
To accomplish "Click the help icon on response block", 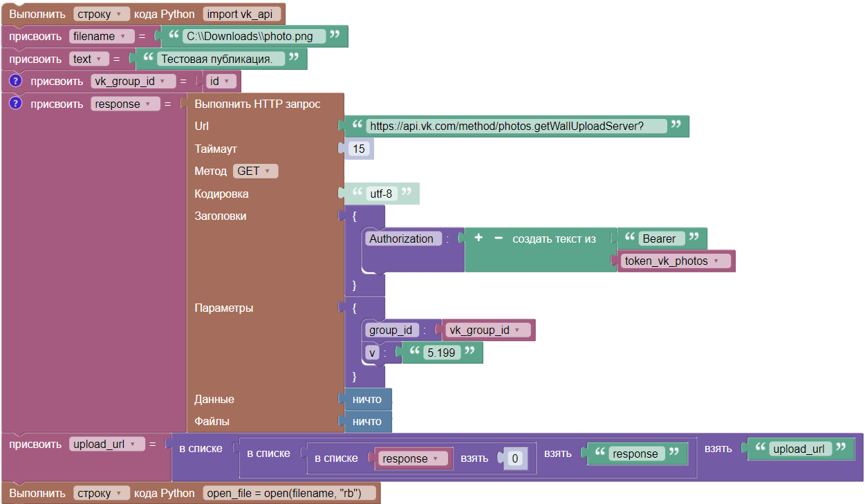I will click(x=16, y=104).
